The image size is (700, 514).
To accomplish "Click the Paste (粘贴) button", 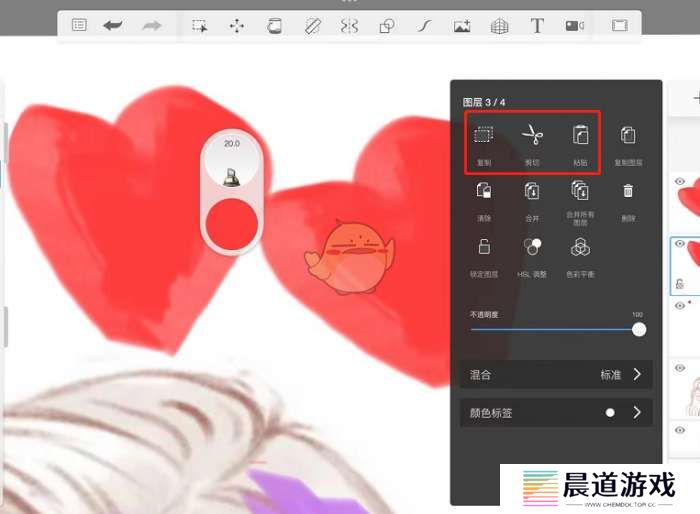I will (x=580, y=135).
